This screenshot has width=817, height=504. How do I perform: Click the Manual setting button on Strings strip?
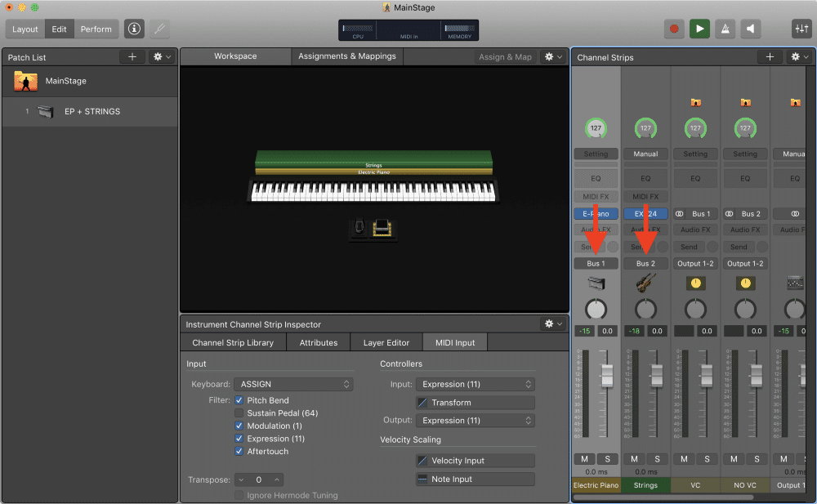pos(645,154)
